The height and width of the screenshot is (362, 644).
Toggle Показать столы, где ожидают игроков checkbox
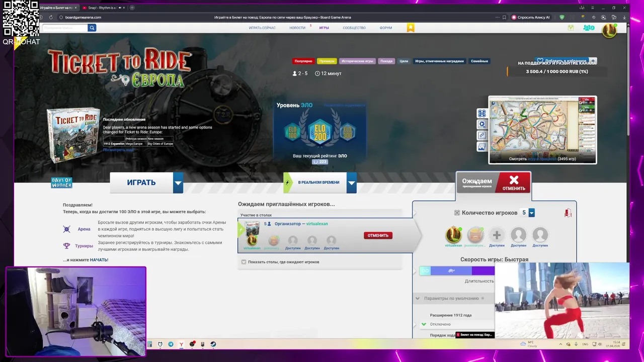[x=244, y=262]
